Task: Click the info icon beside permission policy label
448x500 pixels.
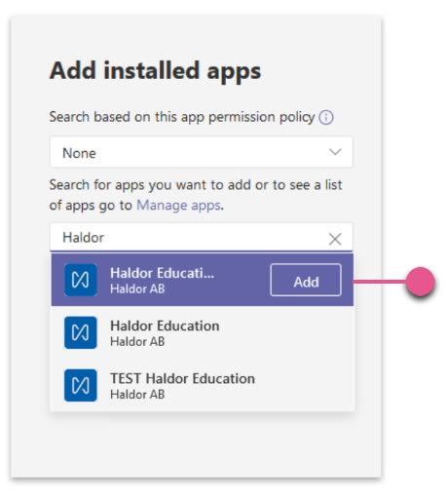Action: click(326, 117)
